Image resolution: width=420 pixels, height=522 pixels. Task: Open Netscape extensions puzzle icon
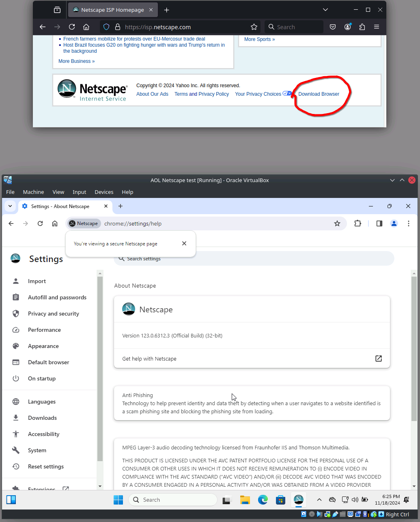coord(358,223)
